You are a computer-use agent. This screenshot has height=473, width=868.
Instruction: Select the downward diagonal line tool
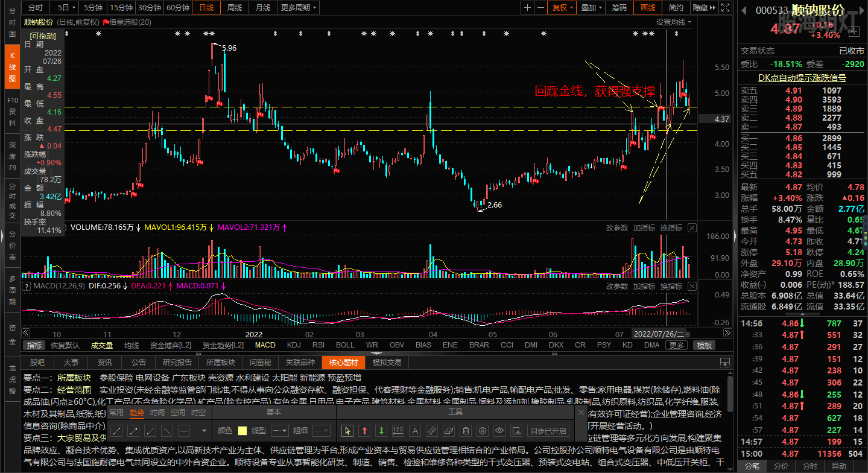pos(168,431)
